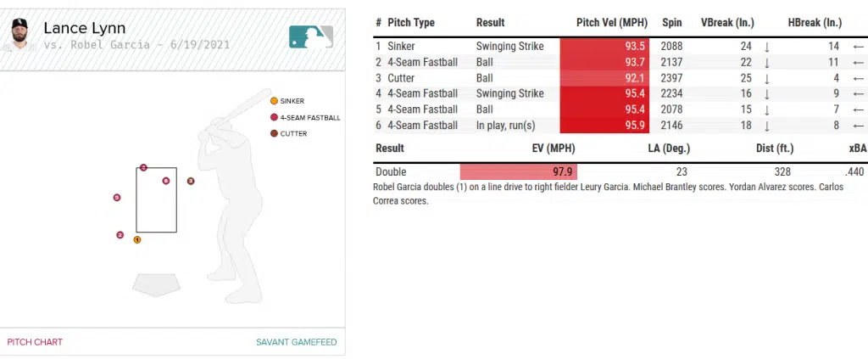868x359 pixels.
Task: Open the Pitch Chart link
Action: click(x=35, y=342)
